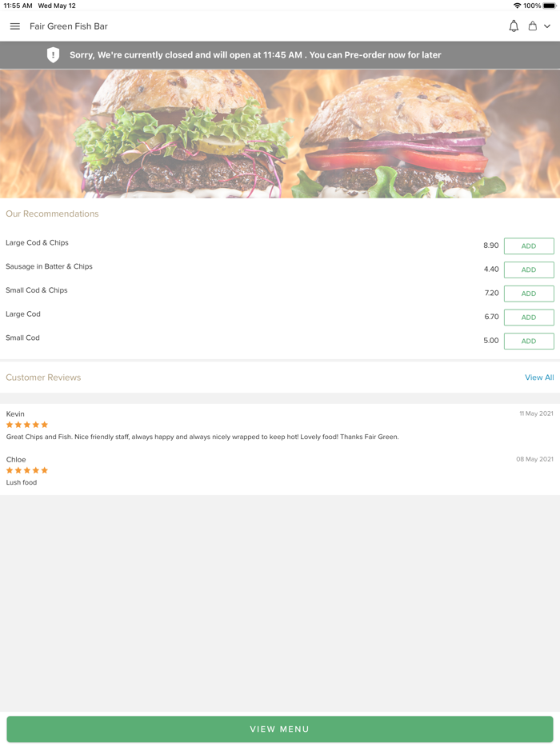Expand the cart dropdown chevron
This screenshot has height=747, width=560.
[547, 26]
